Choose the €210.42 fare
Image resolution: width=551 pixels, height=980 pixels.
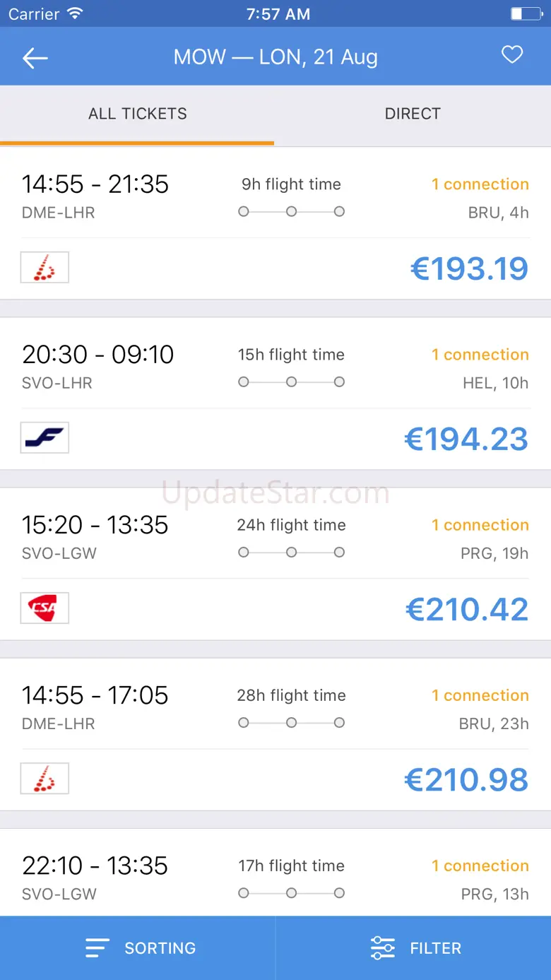tap(467, 609)
